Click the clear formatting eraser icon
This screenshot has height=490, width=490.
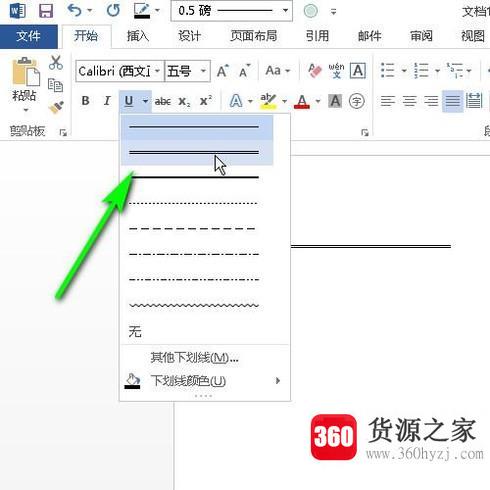pos(315,71)
